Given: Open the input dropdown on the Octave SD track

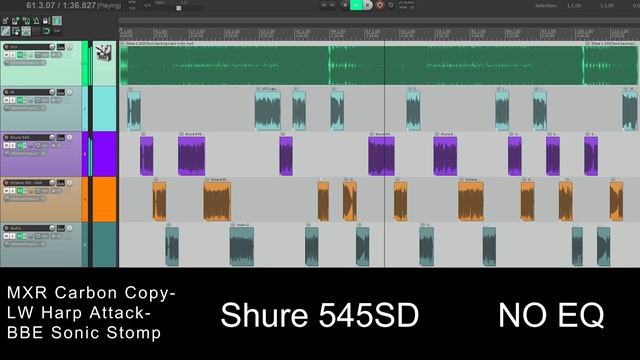Looking at the screenshot, I should (25, 199).
